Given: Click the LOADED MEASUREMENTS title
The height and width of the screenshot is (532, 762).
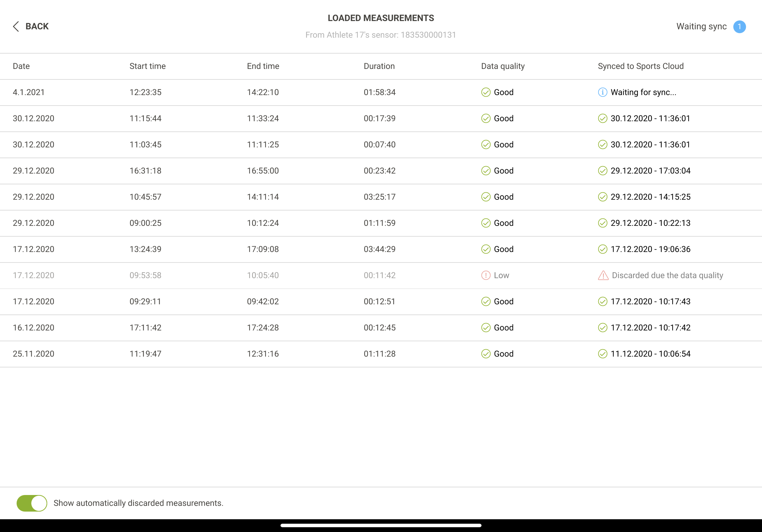Looking at the screenshot, I should 381,18.
